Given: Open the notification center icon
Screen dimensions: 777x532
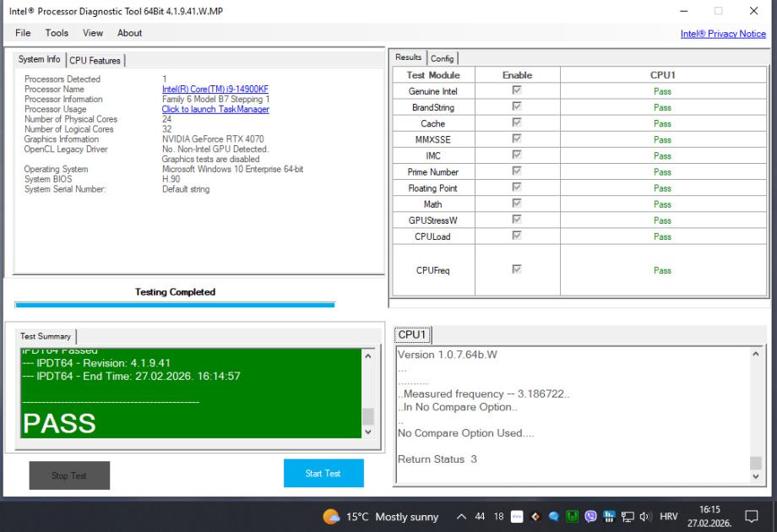Looking at the screenshot, I should (x=750, y=517).
